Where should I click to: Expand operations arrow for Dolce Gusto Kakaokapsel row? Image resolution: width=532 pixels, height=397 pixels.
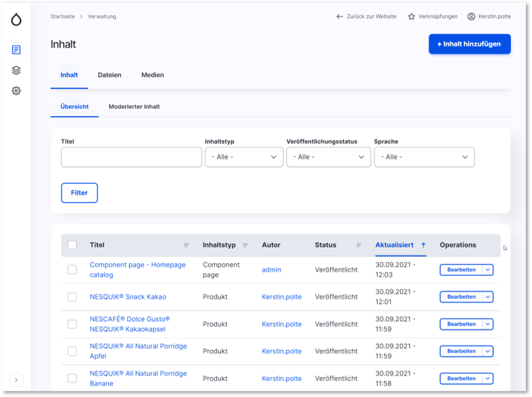488,324
